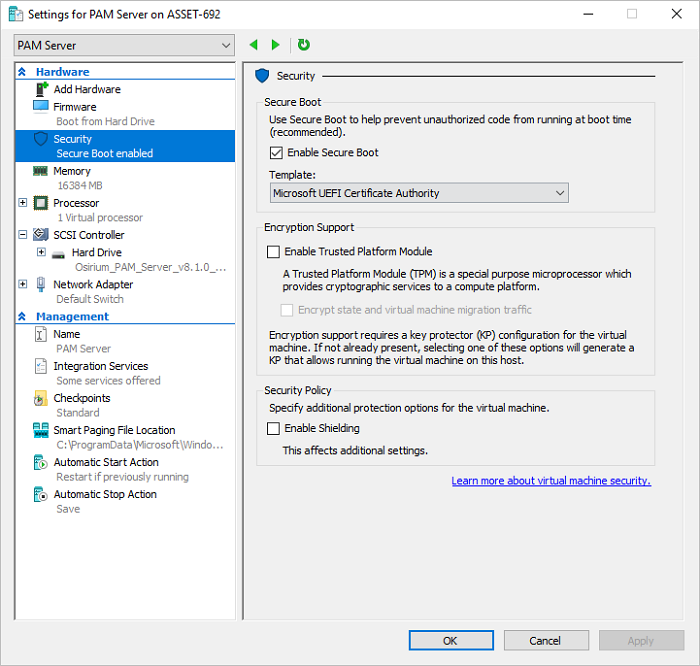This screenshot has width=700, height=666.
Task: Click 'Restart if previously running' text
Action: [122, 477]
